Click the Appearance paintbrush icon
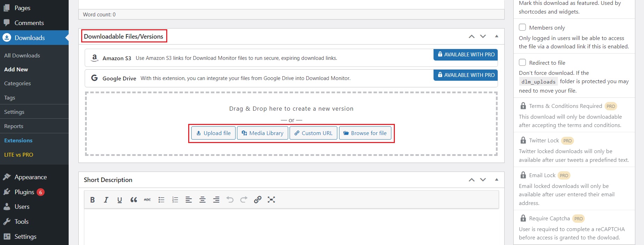This screenshot has width=644, height=245. click(7, 177)
